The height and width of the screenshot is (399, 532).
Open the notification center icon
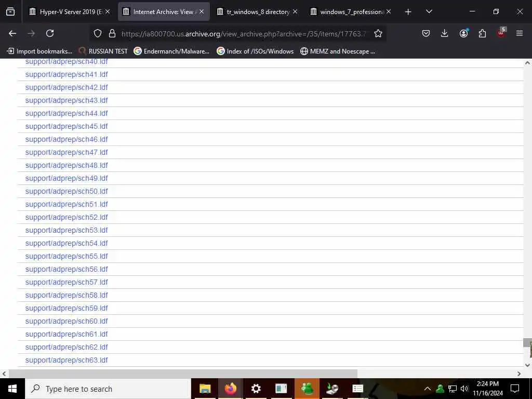point(515,389)
